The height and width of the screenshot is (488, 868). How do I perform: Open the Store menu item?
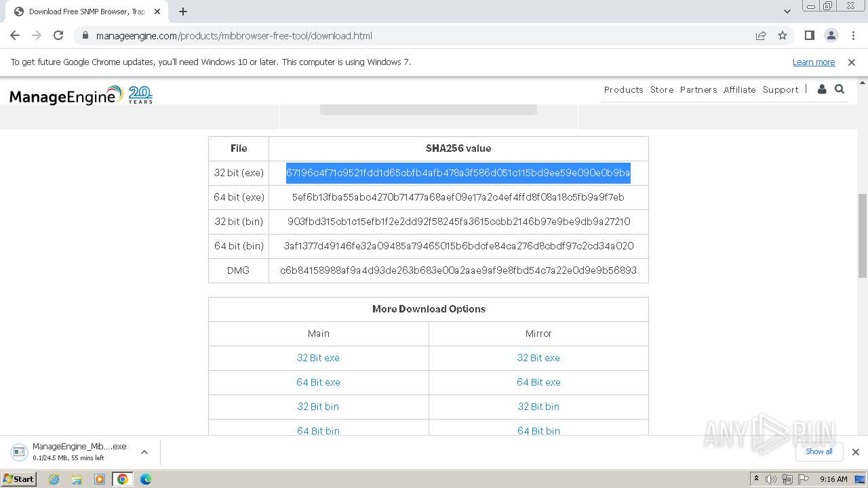tap(662, 89)
